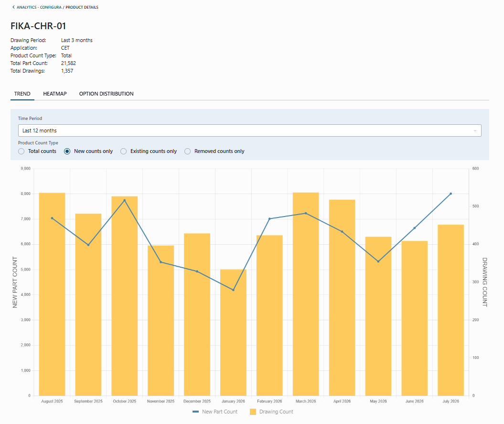This screenshot has height=424, width=504.
Task: Select Existing counts only radio button
Action: 123,151
